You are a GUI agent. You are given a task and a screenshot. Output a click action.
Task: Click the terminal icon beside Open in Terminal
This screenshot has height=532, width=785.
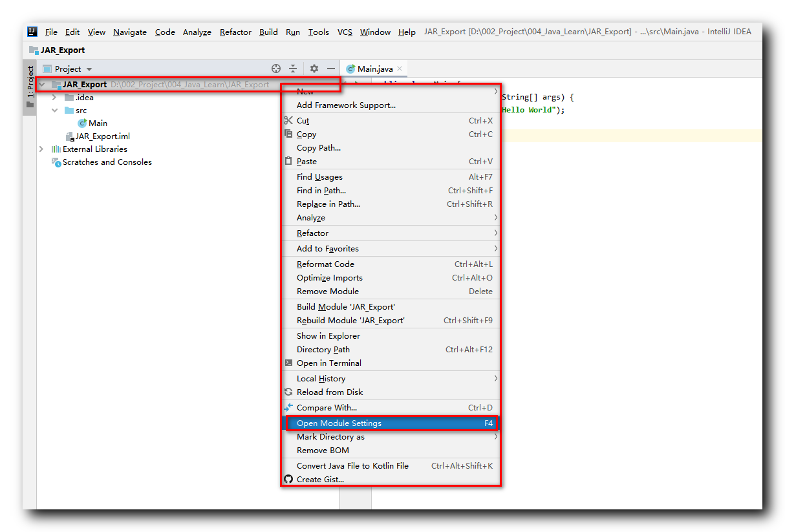pyautogui.click(x=288, y=363)
